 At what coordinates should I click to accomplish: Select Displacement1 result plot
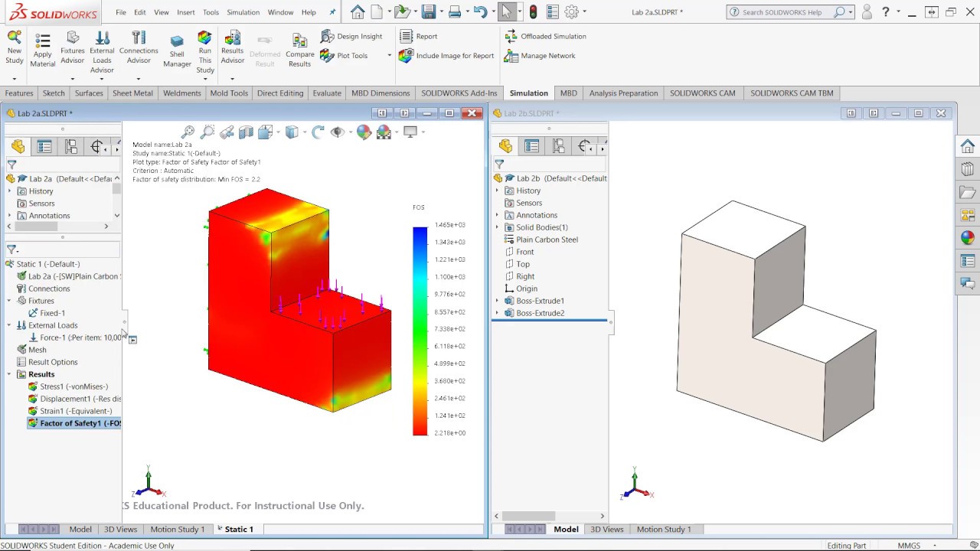[x=73, y=399]
